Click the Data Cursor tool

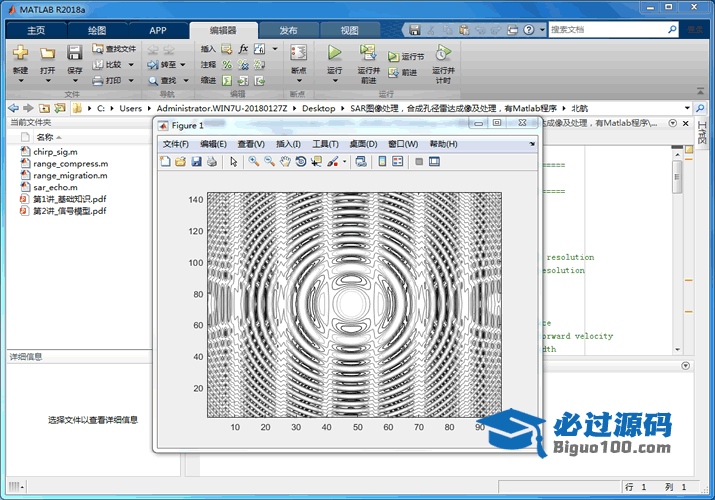[x=315, y=161]
